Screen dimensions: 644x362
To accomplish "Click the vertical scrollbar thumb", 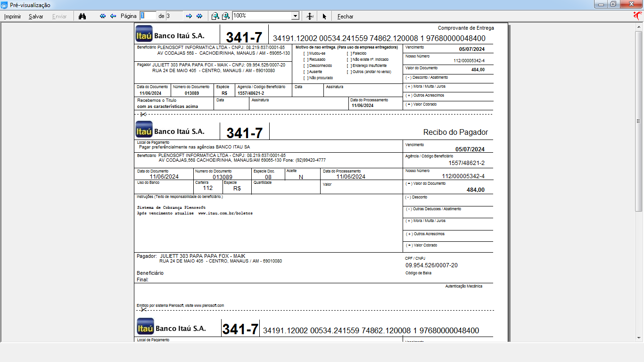I will coord(639,121).
